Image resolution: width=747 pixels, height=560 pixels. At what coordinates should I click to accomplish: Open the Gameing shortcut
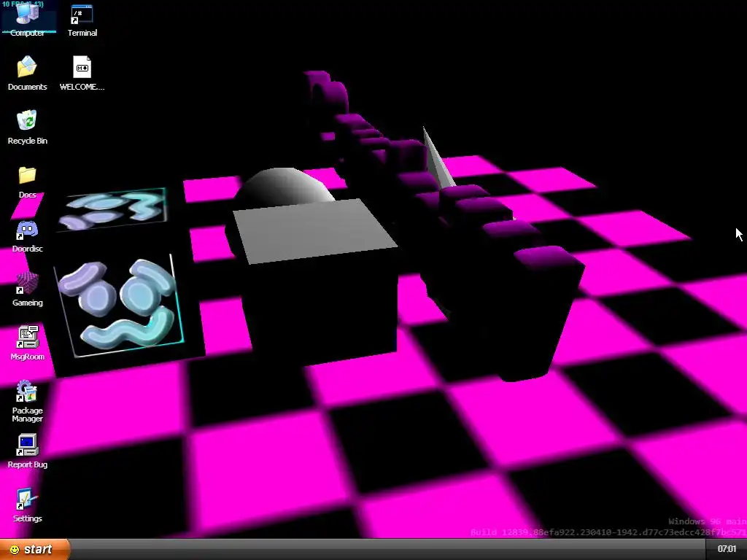(x=27, y=289)
